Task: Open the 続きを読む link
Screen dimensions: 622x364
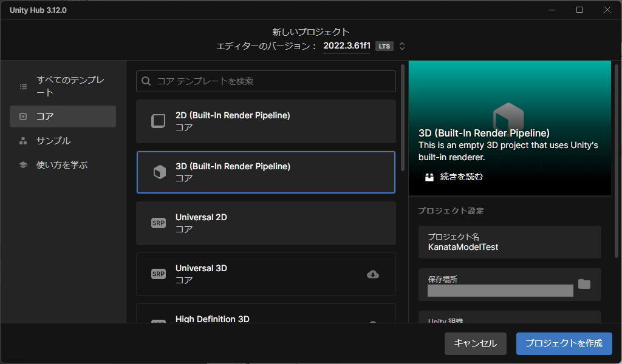Action: 462,177
